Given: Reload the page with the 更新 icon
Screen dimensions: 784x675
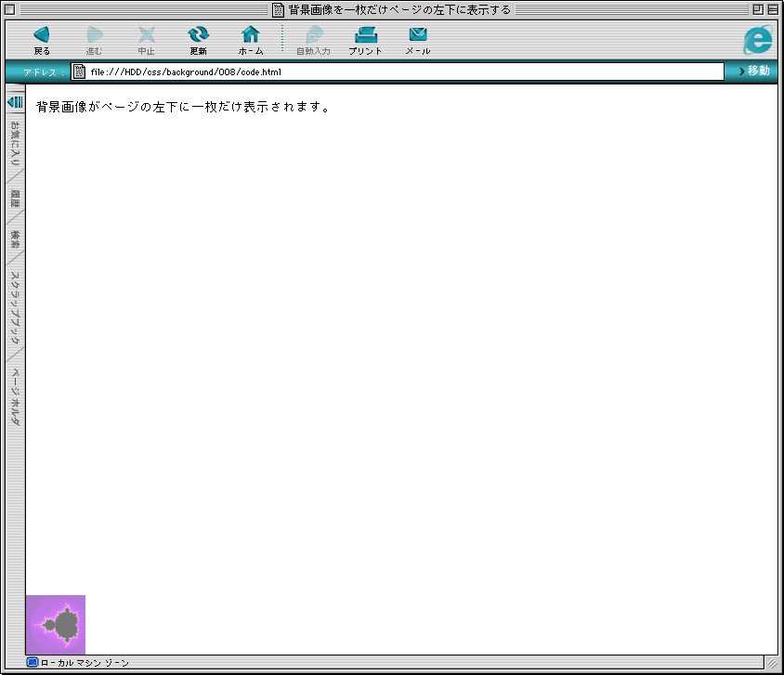Looking at the screenshot, I should (198, 35).
